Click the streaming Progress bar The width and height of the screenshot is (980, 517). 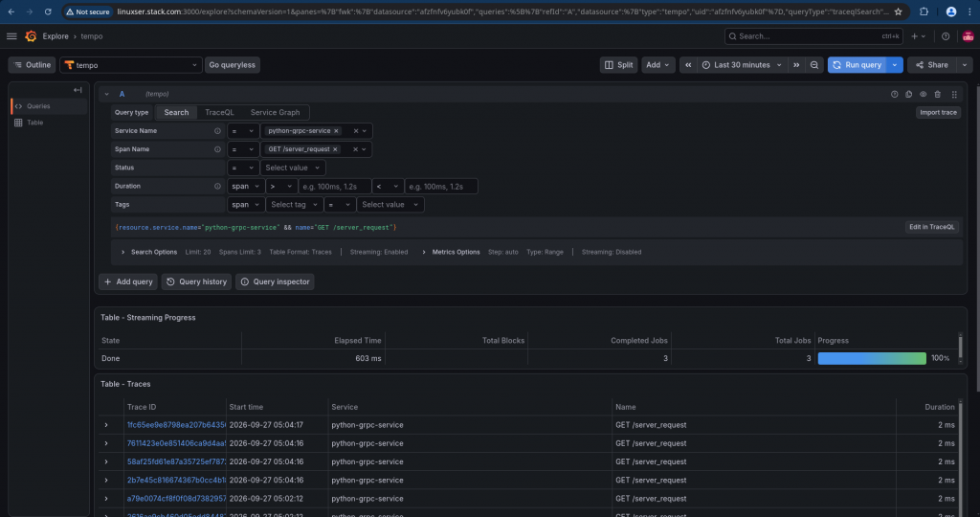point(872,358)
